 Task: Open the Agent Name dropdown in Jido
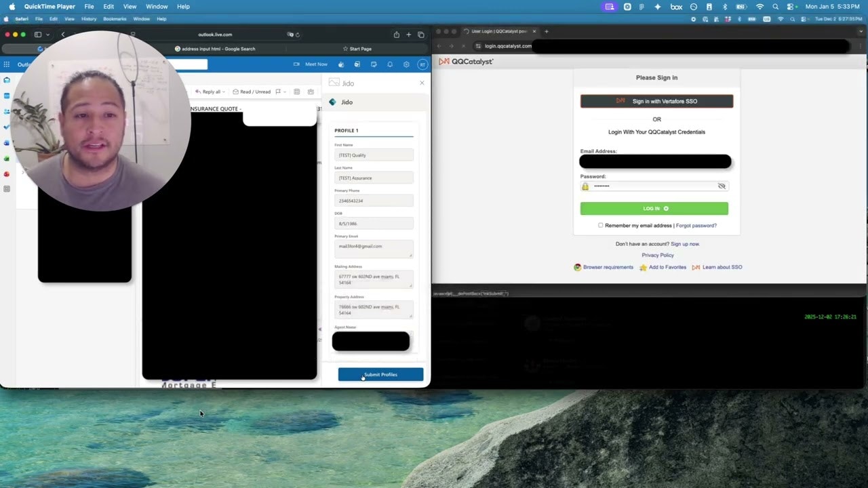370,341
